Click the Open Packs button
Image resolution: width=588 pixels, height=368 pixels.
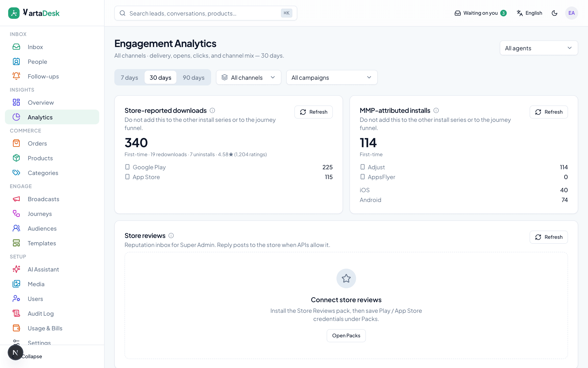coord(346,336)
